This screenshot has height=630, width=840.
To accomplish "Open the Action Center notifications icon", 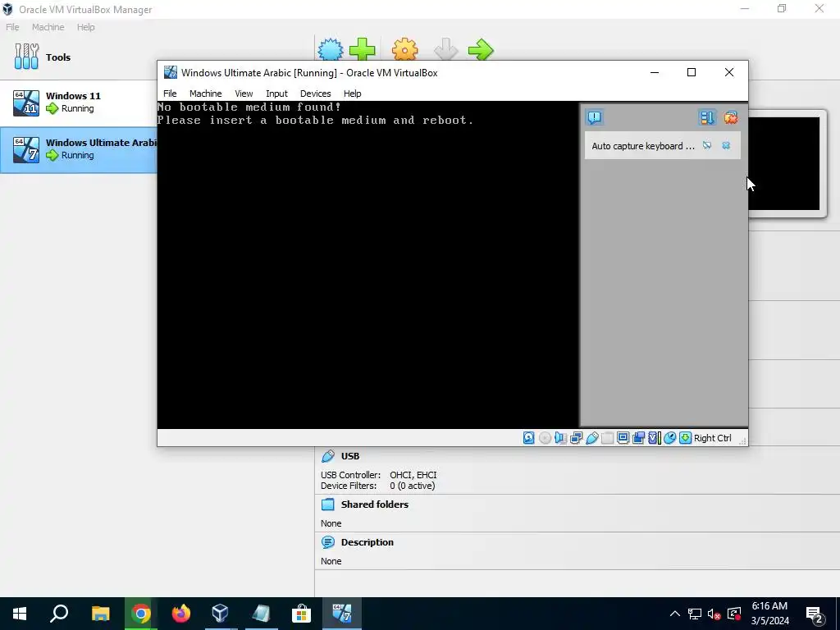I will 815,614.
